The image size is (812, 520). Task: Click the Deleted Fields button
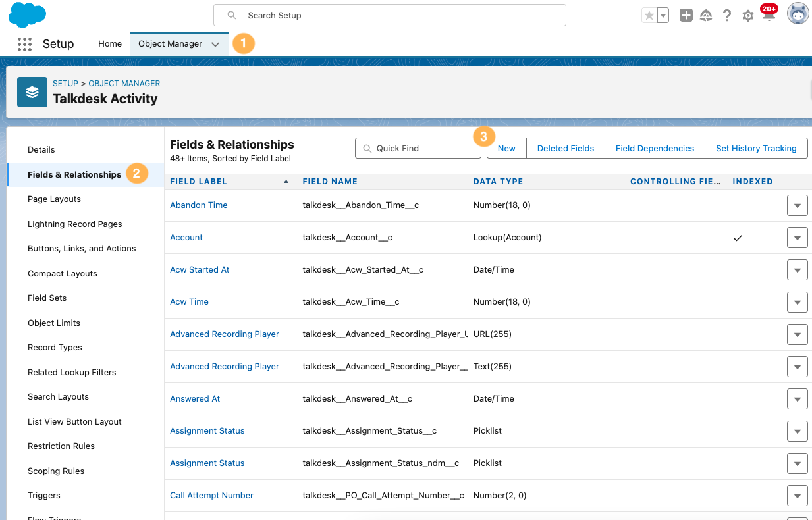pyautogui.click(x=566, y=148)
